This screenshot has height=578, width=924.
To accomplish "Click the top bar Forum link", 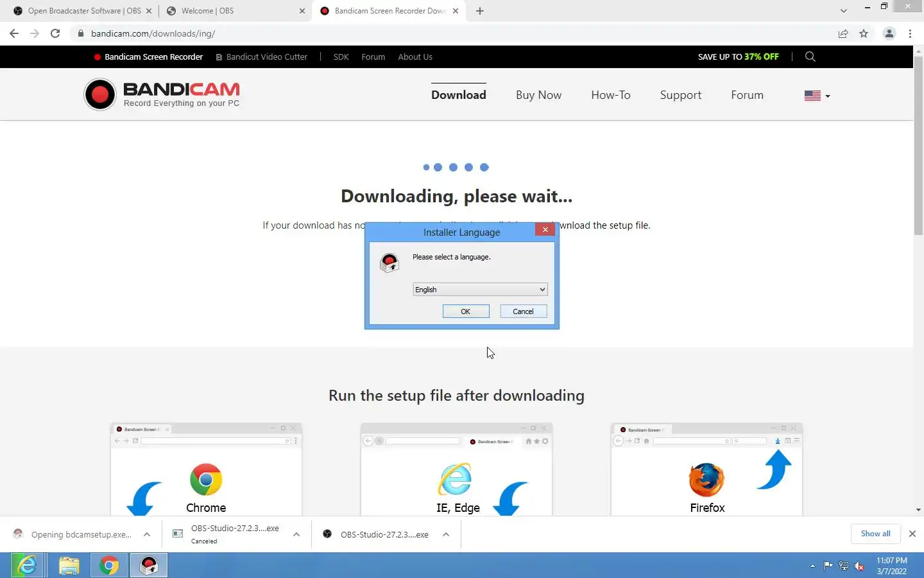I will click(x=373, y=57).
